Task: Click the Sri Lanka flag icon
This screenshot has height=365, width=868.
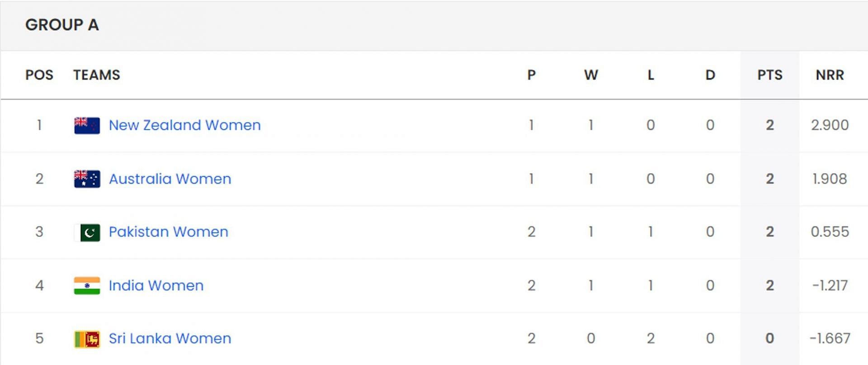Action: tap(87, 339)
